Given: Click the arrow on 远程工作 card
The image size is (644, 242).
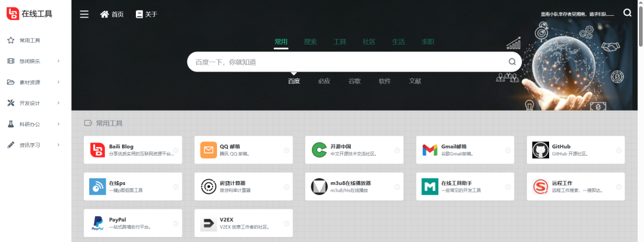Looking at the screenshot, I should coord(619,187).
